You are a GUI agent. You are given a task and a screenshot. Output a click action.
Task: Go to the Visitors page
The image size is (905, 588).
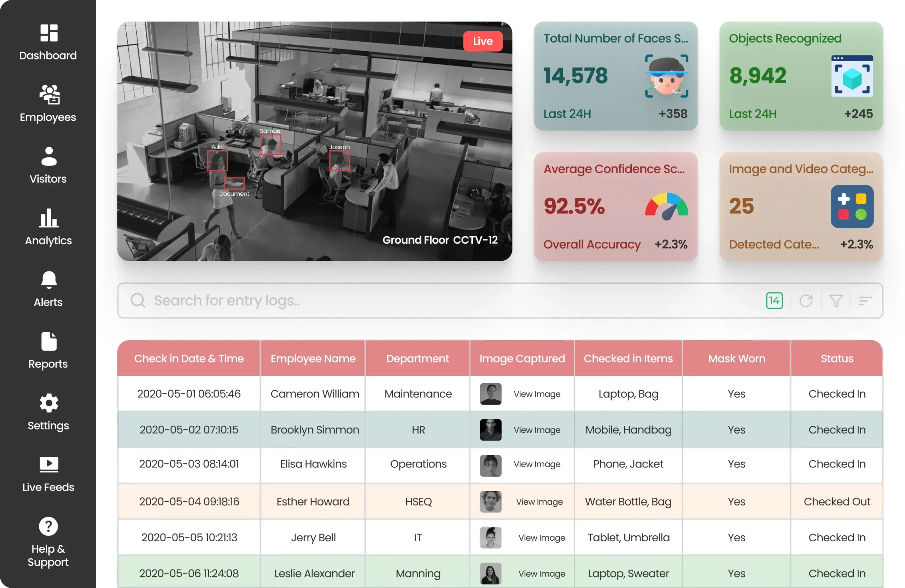click(x=48, y=165)
